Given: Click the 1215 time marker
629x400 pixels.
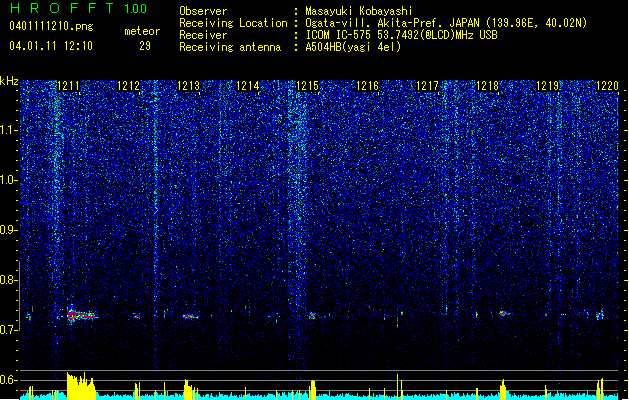Looking at the screenshot, I should point(308,86).
